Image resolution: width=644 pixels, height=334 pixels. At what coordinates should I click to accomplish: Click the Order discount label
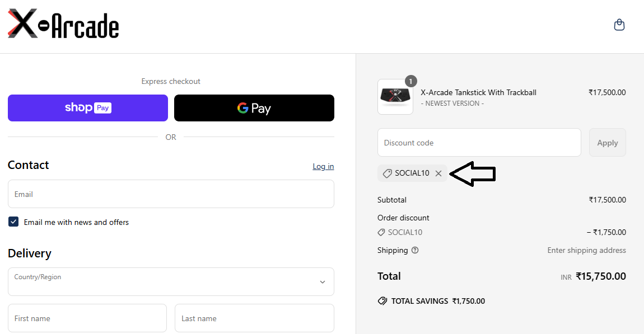coord(403,218)
